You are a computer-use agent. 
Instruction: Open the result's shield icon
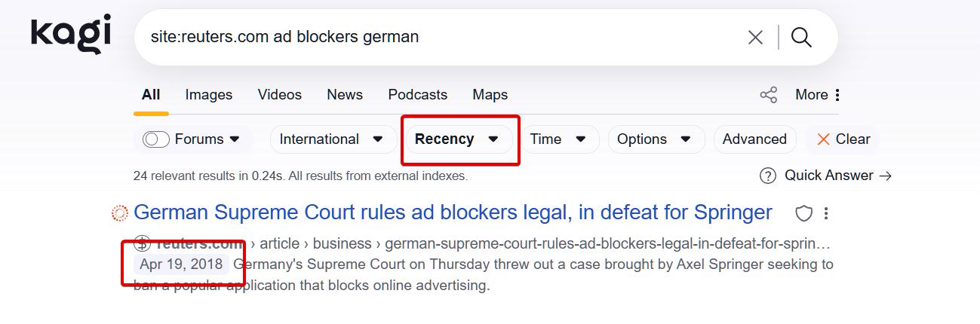[x=804, y=214]
